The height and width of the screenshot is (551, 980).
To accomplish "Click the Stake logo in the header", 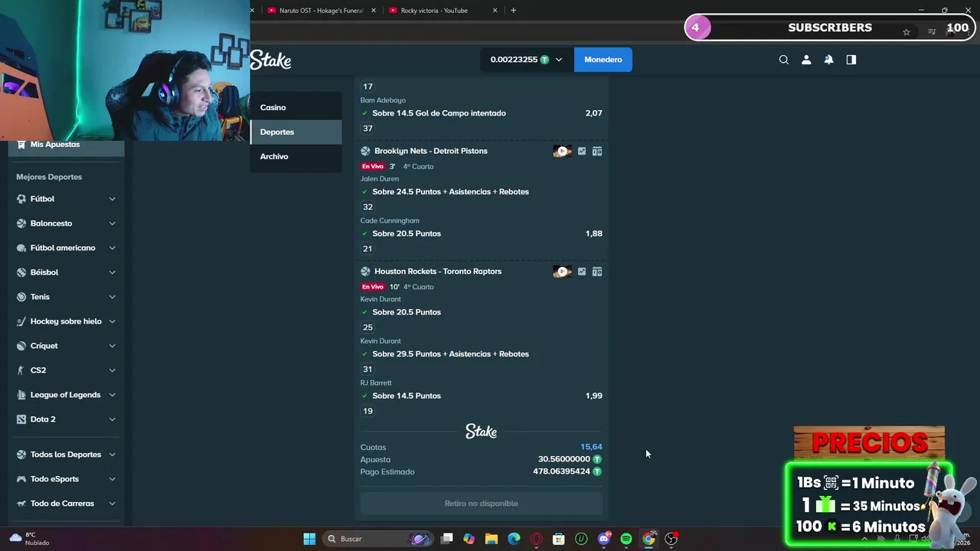I will (270, 60).
